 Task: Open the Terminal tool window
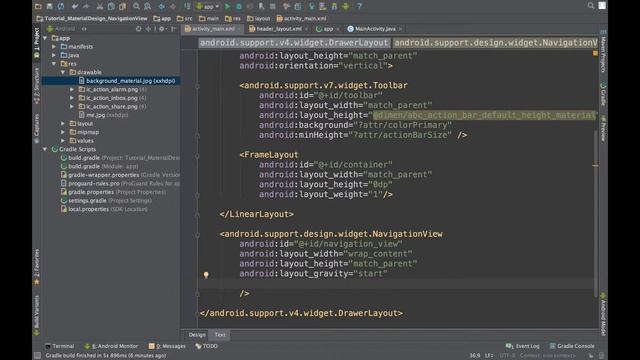[x=60, y=346]
